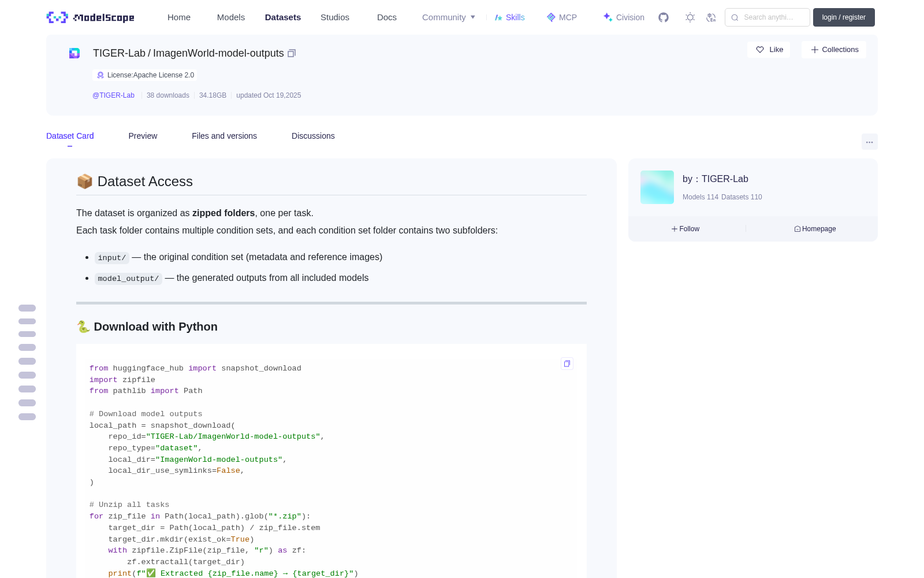Viewport: 924px width, 578px height.
Task: Click the ModelScope logo
Action: pos(90,17)
